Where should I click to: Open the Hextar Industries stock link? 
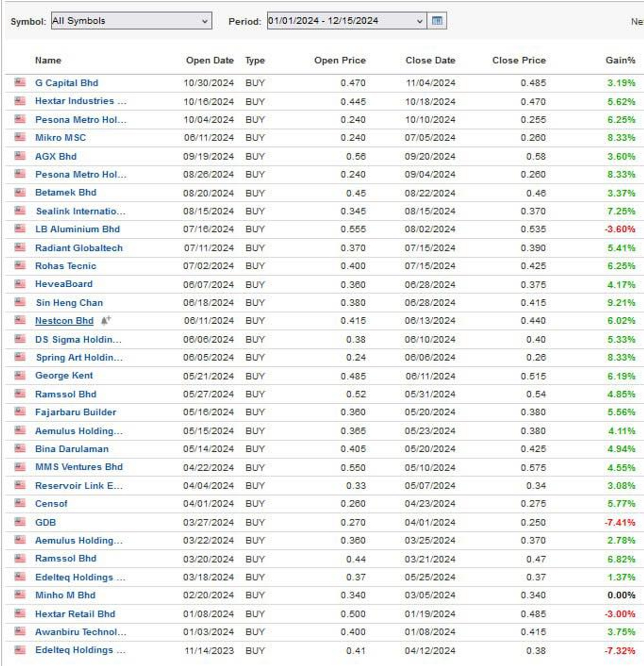point(80,101)
